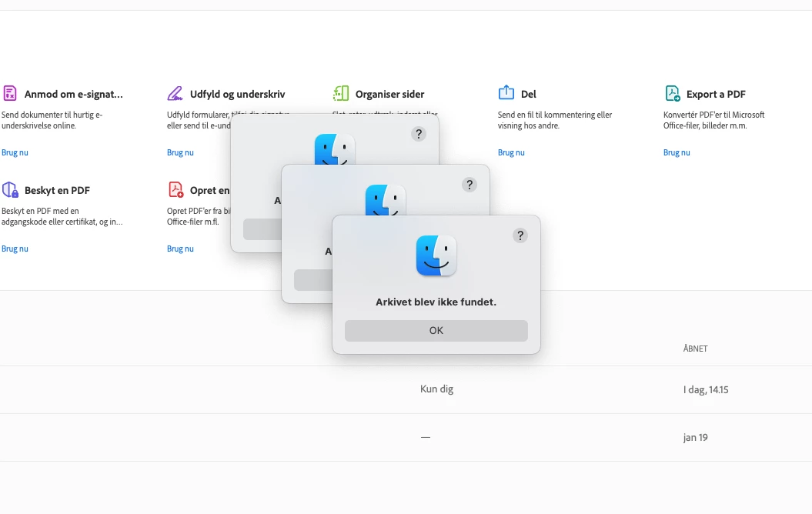
Task: Click Brug nu under Beskyt en PDF
Action: point(15,249)
